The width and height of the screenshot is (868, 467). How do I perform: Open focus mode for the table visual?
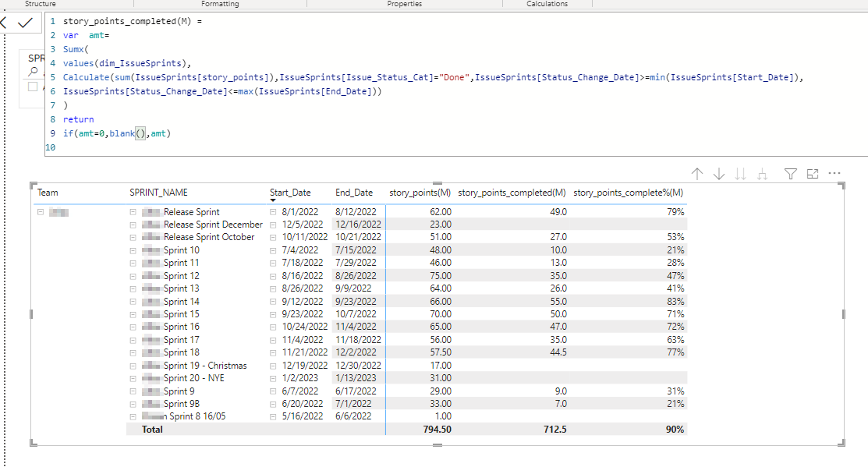coord(812,175)
